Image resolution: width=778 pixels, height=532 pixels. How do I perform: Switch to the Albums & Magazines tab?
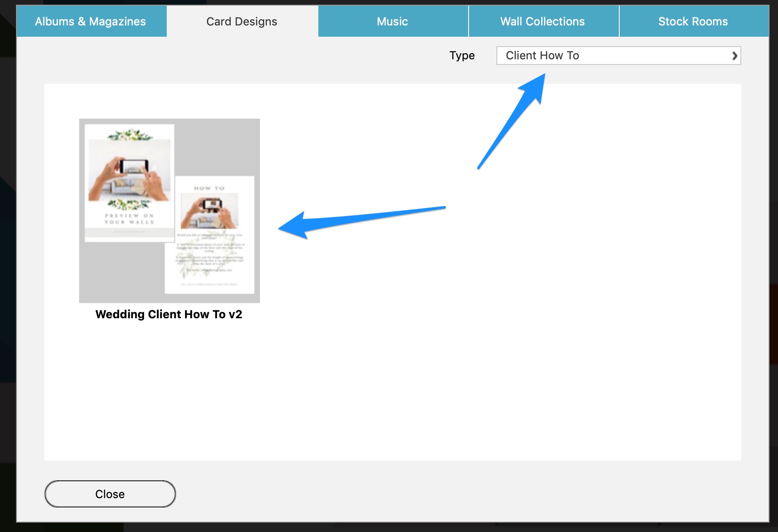coord(91,21)
